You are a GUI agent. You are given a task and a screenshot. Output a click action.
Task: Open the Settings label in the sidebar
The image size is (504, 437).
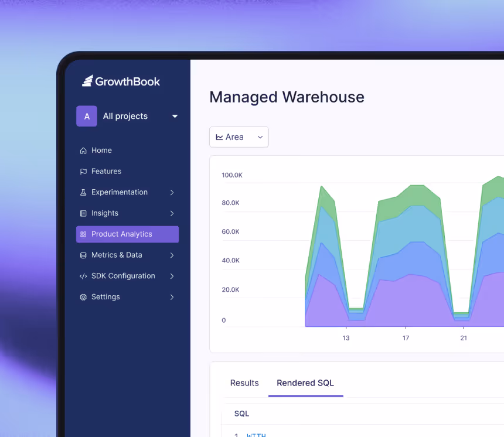[x=105, y=297]
